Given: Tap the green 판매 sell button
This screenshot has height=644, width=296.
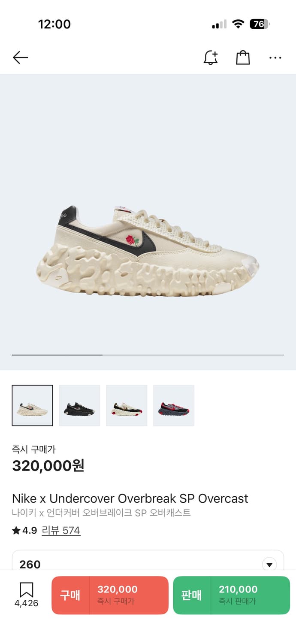Looking at the screenshot, I should (x=232, y=595).
